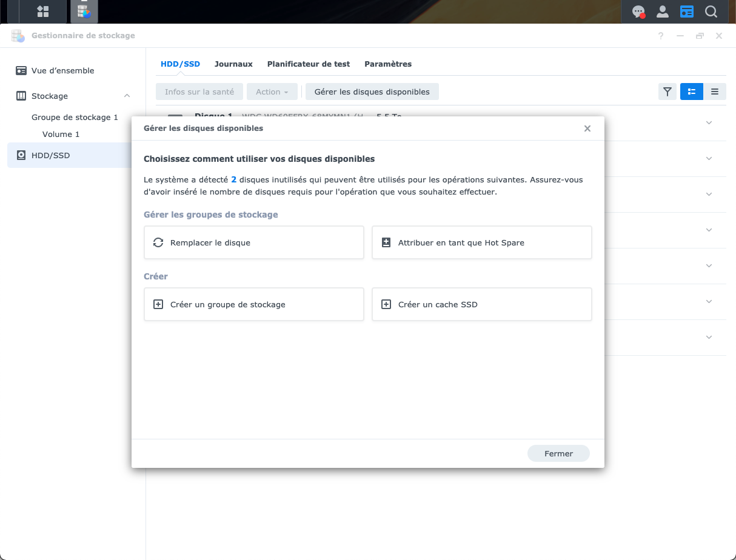
Task: Select Volume 1 in the sidebar
Action: click(x=61, y=134)
